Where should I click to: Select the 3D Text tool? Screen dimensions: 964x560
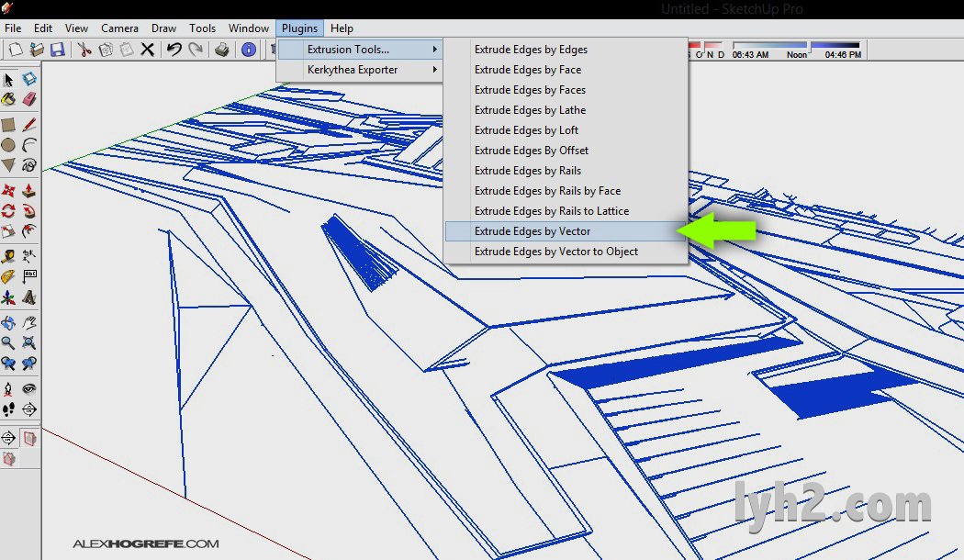(x=28, y=298)
